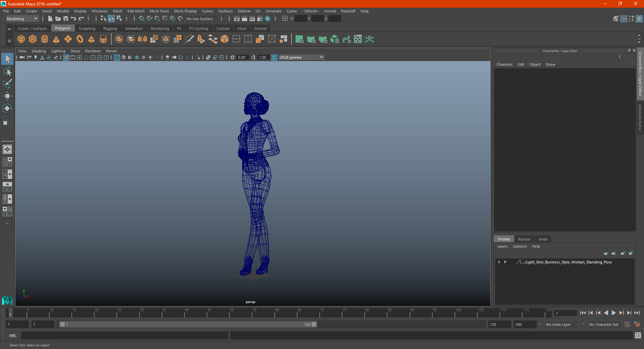The width and height of the screenshot is (644, 349).
Task: Open the Redshift menu
Action: click(348, 11)
